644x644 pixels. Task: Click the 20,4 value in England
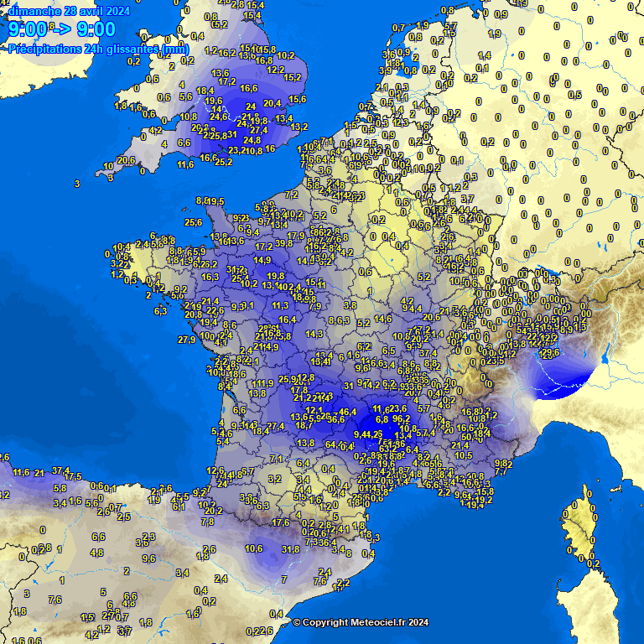coord(272,104)
